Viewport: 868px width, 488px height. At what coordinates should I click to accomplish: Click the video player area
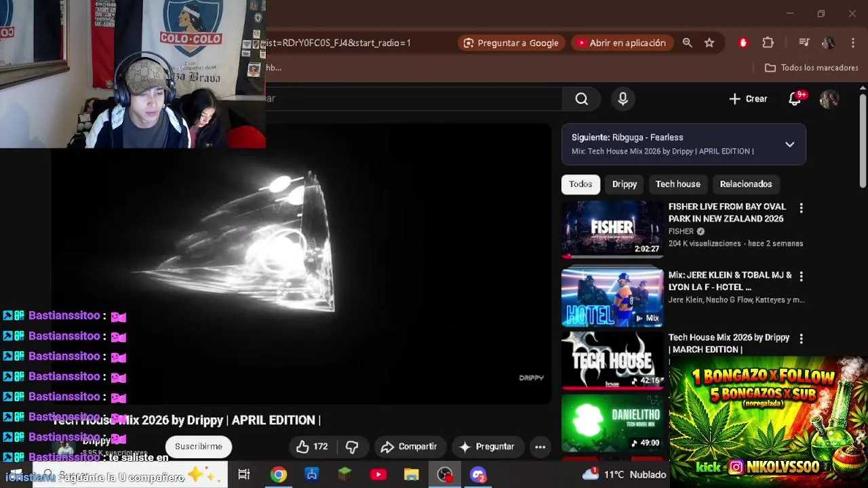(x=302, y=264)
